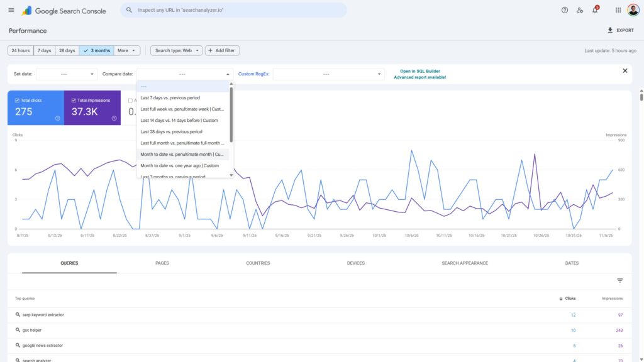Switch to the Pages tab
Image resolution: width=644 pixels, height=362 pixels.
[162, 263]
